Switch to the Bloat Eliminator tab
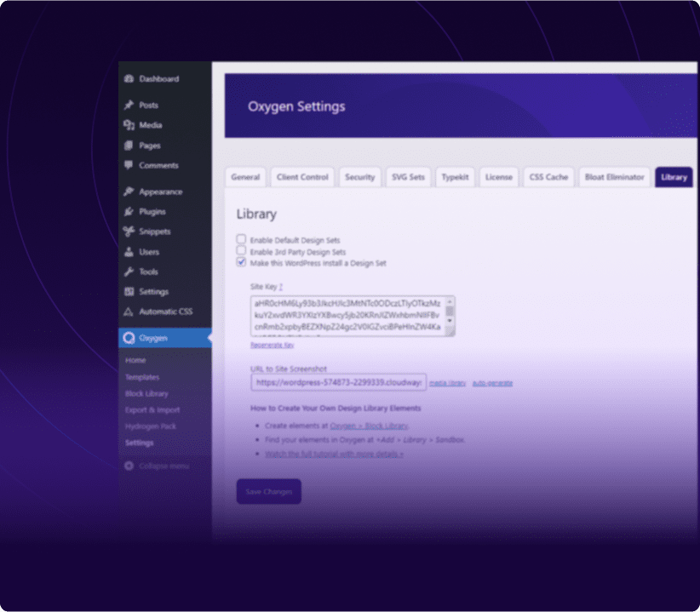 coord(614,177)
